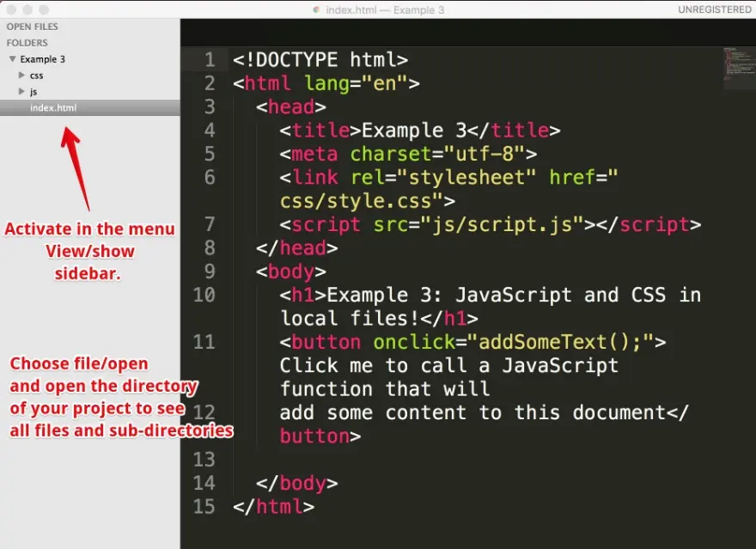Image resolution: width=756 pixels, height=549 pixels.
Task: Click the FOLDERS sidebar heading
Action: [27, 43]
